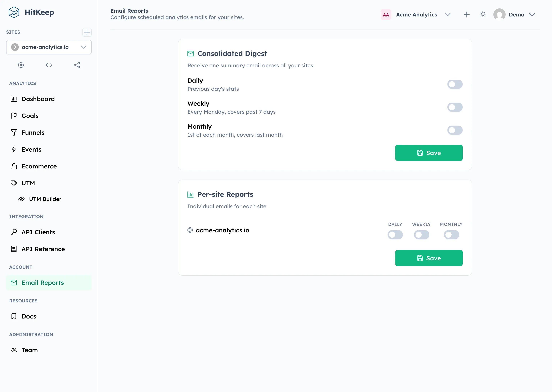Go to the Dashboard page
Screen dimensions: 552x392
click(38, 99)
